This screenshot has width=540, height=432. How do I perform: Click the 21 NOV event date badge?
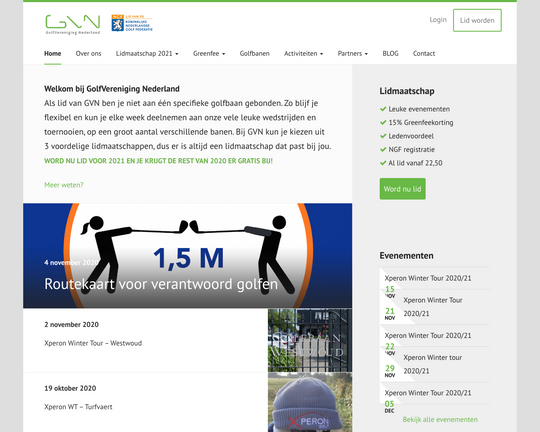coord(390,314)
